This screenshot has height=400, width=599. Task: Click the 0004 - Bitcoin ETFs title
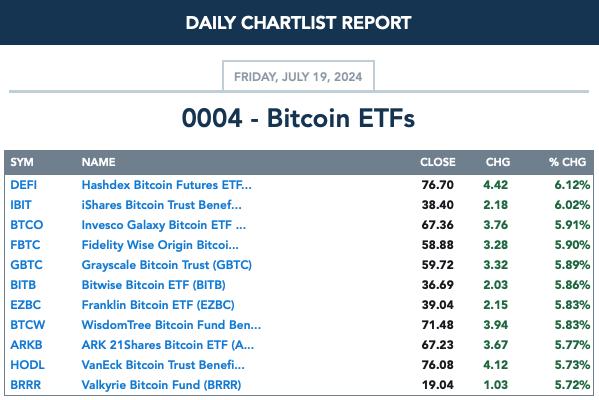pyautogui.click(x=298, y=118)
